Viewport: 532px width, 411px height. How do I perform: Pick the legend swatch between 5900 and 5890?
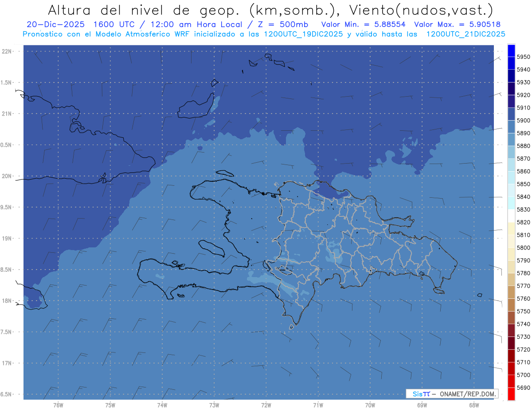coord(511,126)
